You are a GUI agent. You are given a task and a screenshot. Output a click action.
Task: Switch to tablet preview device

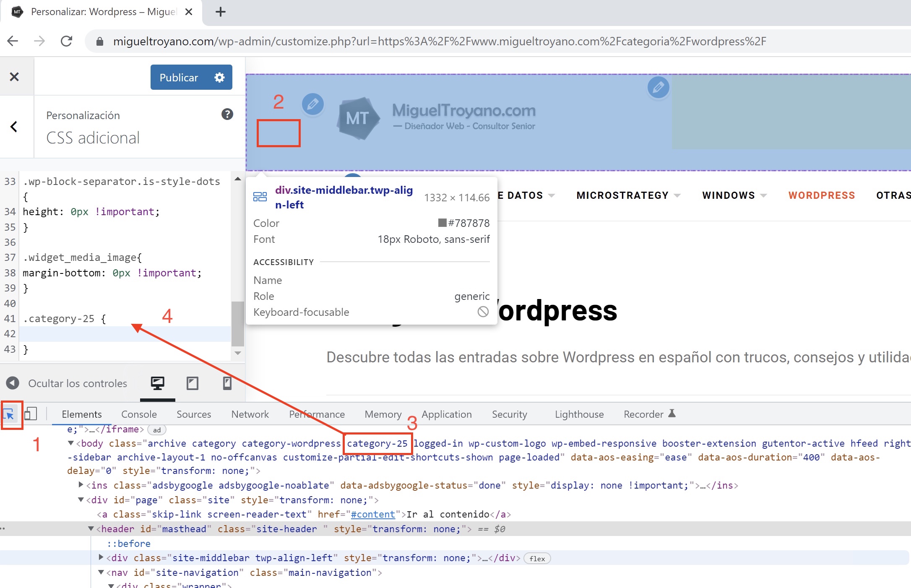pyautogui.click(x=193, y=383)
